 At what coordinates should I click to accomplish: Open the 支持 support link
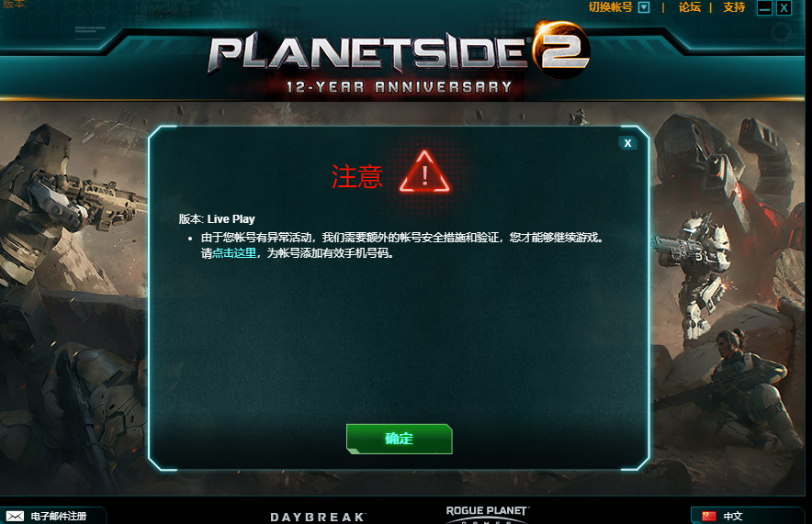click(734, 7)
